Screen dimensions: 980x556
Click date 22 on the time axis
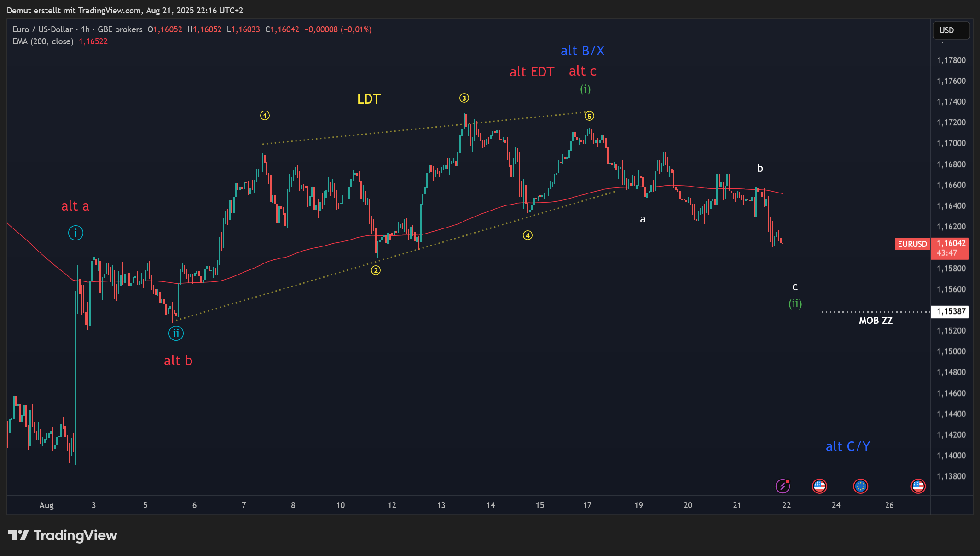coord(786,505)
